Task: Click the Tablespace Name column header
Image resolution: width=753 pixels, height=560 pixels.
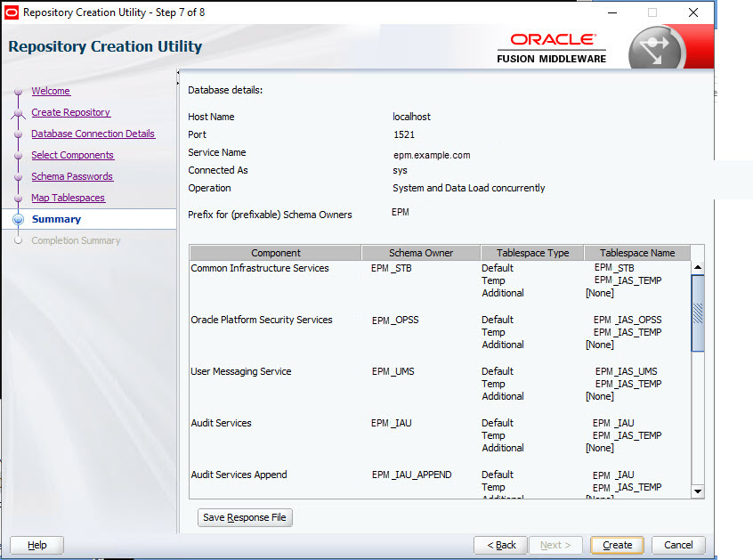Action: (636, 253)
